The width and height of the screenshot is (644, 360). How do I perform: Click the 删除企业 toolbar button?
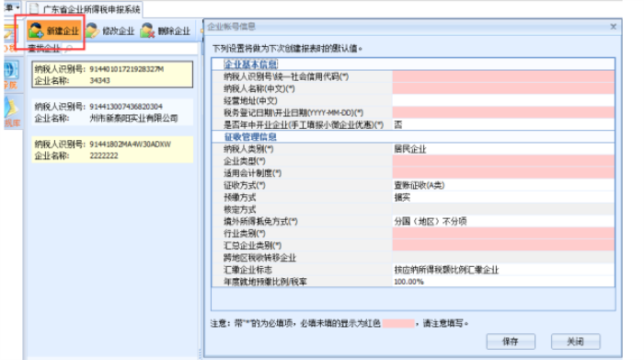point(165,30)
